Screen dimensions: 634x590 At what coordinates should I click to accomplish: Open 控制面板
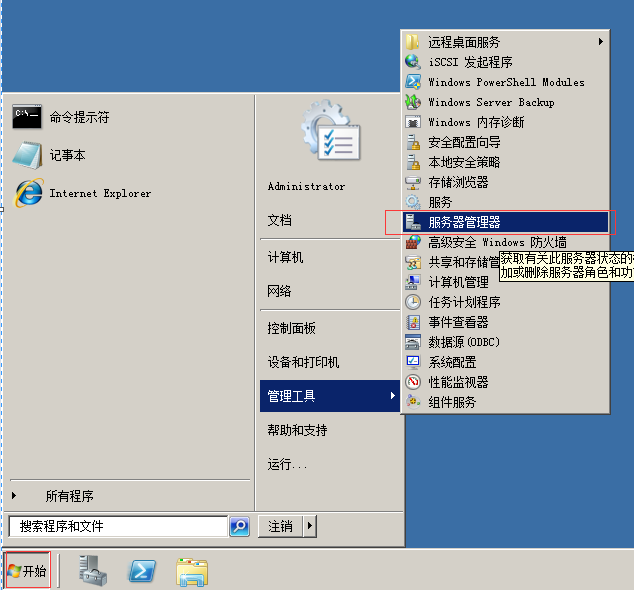tap(291, 328)
